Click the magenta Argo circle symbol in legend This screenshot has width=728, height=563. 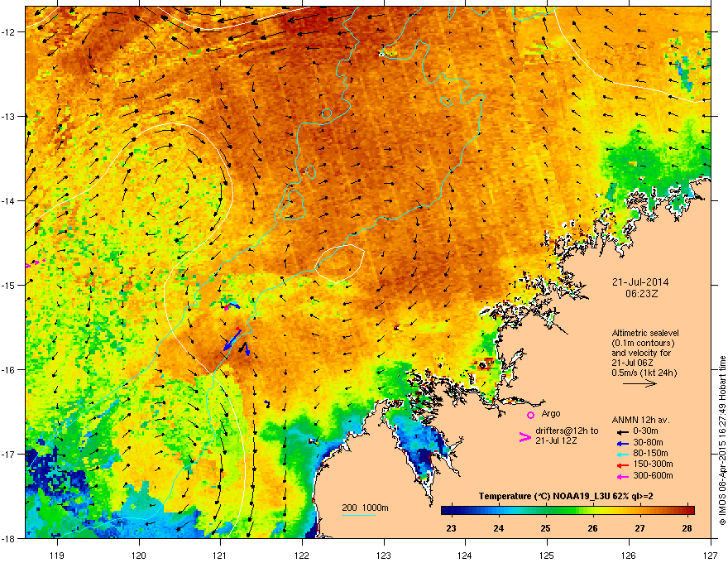(530, 415)
